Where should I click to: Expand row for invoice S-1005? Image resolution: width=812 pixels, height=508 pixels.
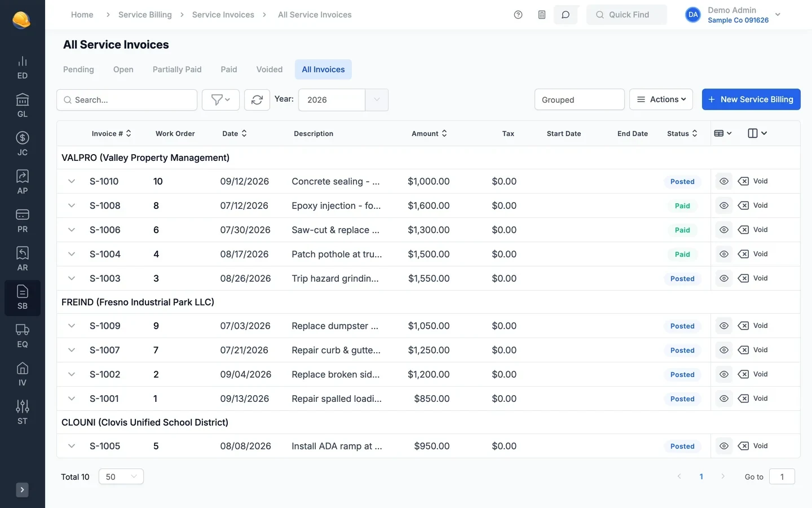tap(72, 446)
